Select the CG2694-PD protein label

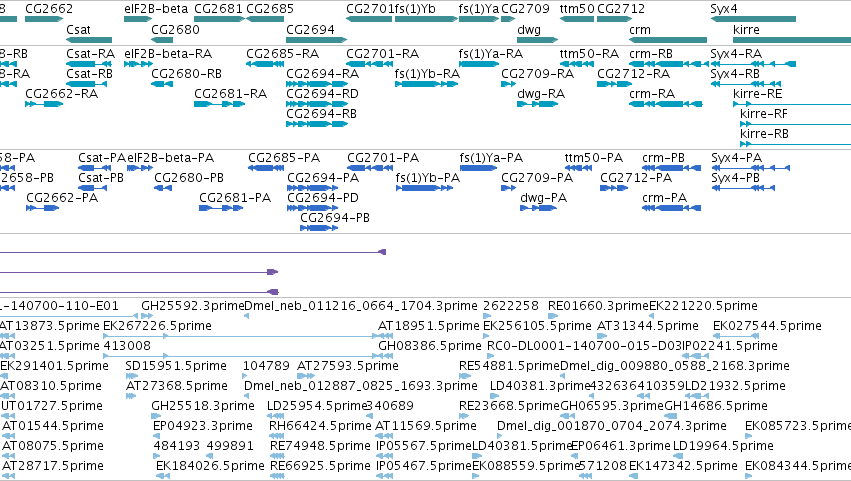(x=323, y=198)
